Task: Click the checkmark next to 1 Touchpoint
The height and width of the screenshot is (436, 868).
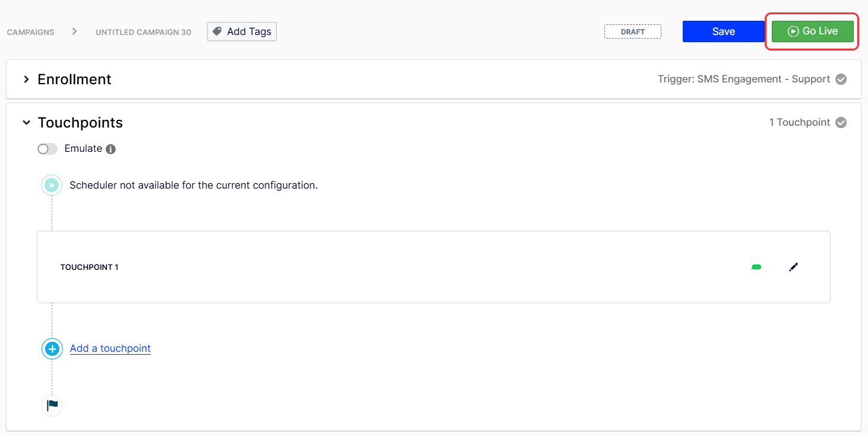Action: click(x=841, y=123)
